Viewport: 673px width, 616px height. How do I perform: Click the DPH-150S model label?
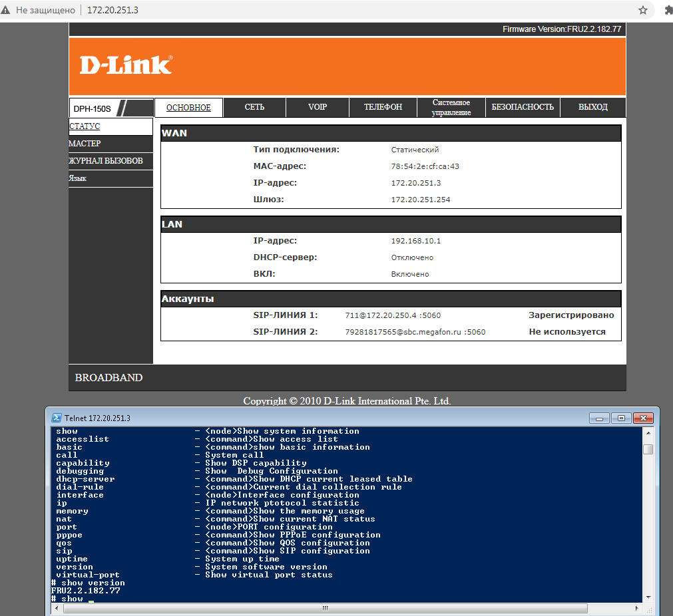92,108
